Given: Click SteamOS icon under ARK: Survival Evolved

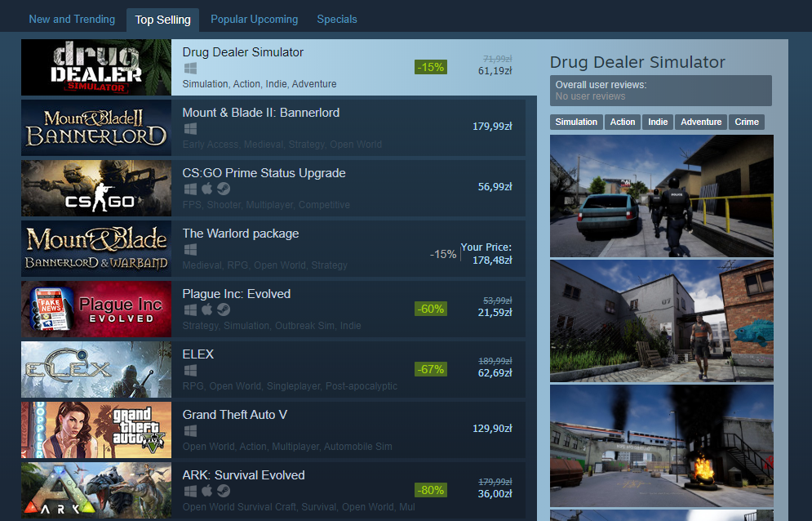Looking at the screenshot, I should click(223, 491).
